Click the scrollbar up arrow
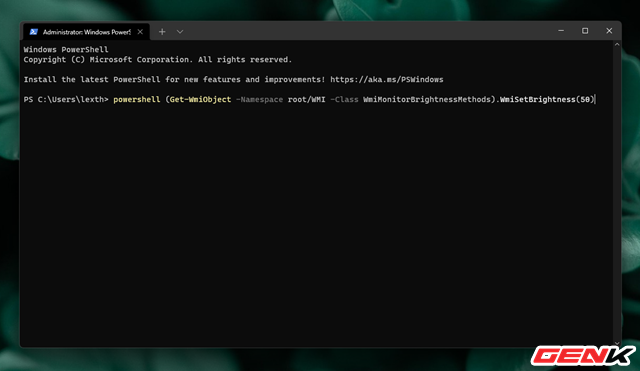640x371 pixels. (617, 44)
